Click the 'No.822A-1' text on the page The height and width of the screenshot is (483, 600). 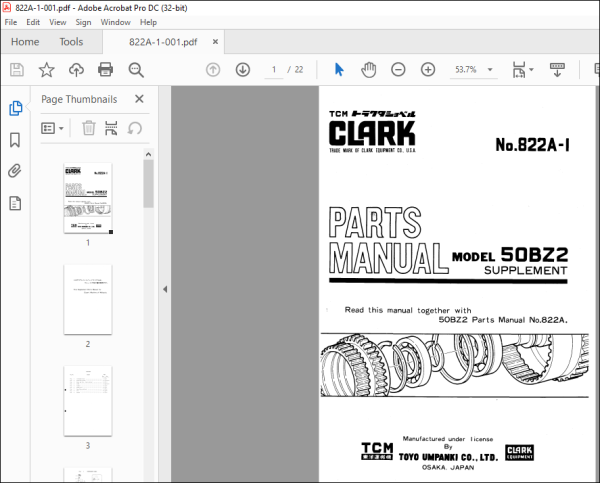click(532, 145)
